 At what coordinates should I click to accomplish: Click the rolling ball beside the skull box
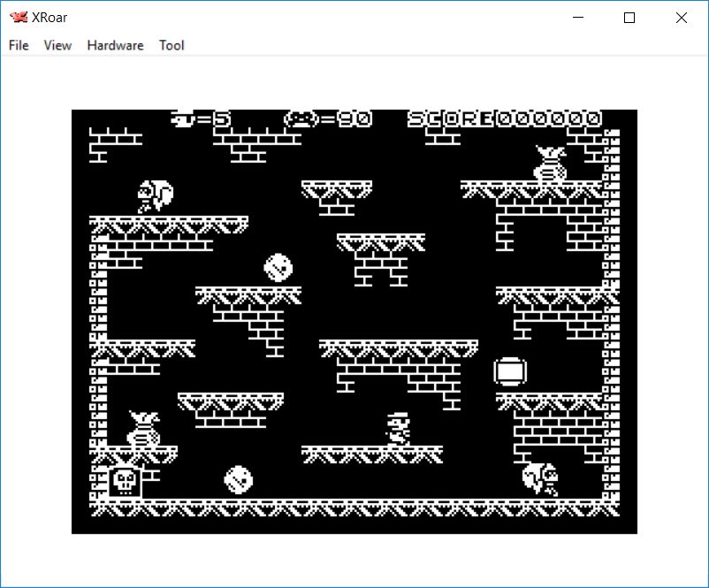[240, 480]
